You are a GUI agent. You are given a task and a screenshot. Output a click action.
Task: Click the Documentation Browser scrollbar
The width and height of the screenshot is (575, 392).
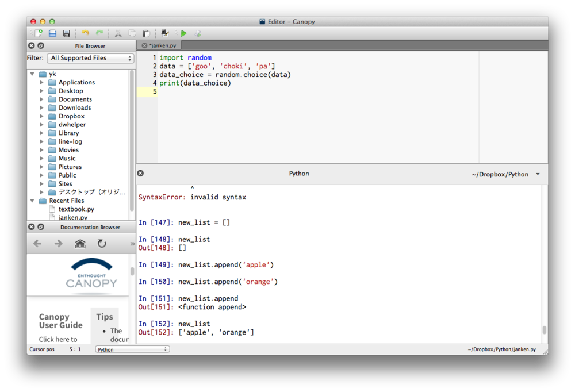tap(132, 271)
